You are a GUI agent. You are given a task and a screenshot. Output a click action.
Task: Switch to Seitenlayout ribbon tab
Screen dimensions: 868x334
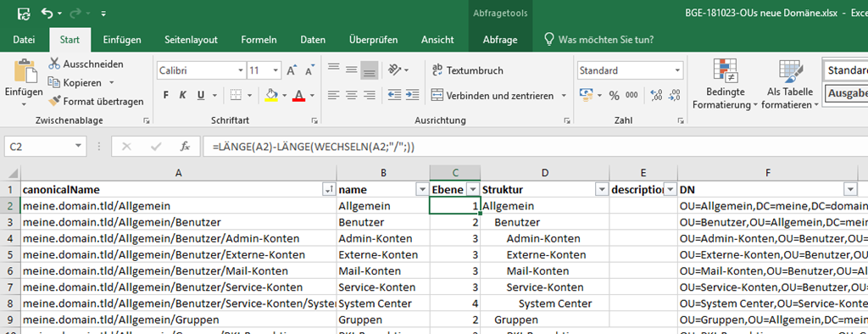(191, 39)
